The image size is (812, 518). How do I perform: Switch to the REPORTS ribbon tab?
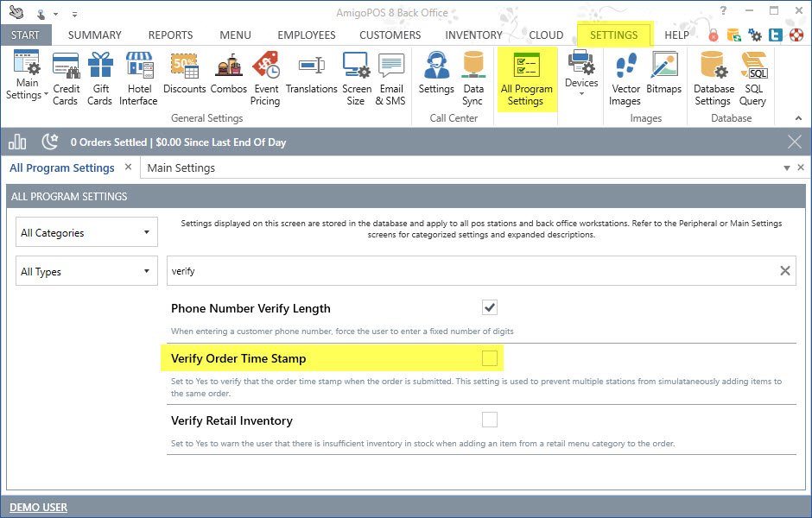click(x=170, y=35)
